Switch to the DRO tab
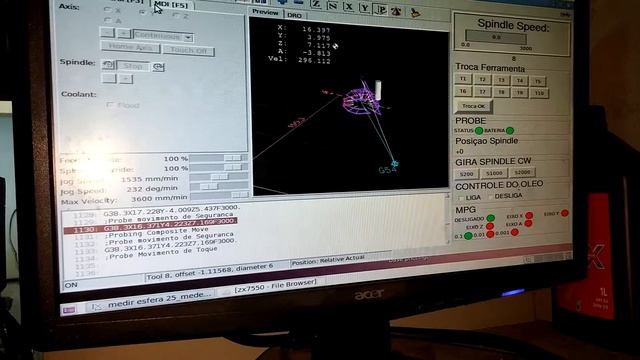Screen dimensions: 640x360 (x=294, y=15)
